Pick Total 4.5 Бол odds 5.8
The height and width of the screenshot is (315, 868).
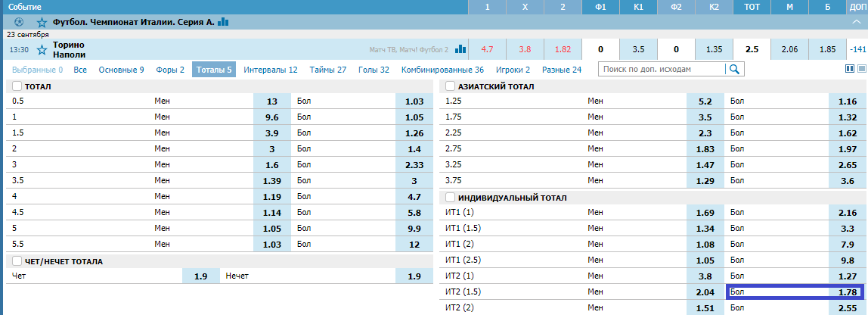point(414,213)
